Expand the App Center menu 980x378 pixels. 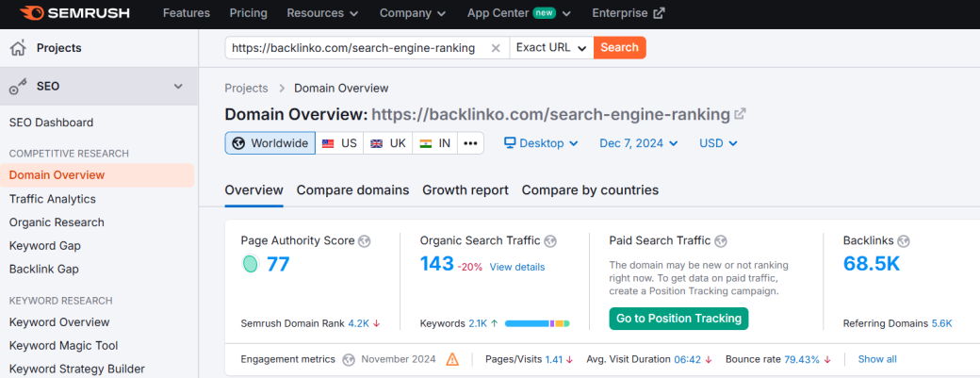pos(519,13)
